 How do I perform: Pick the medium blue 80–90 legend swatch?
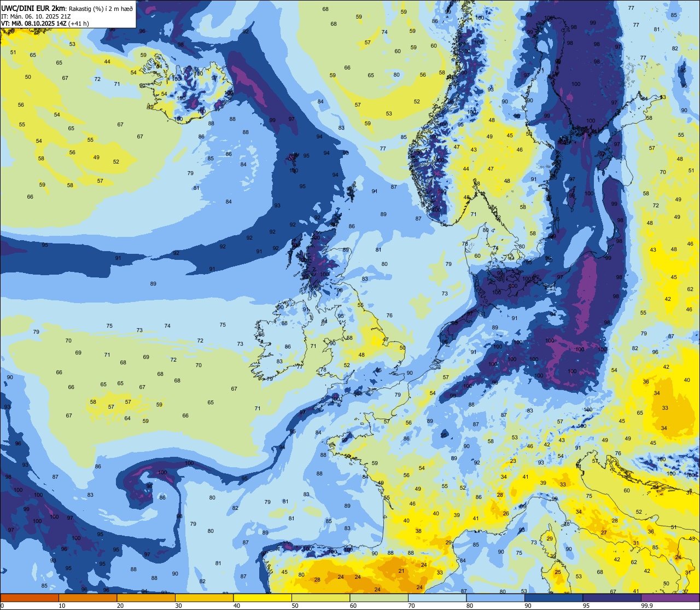click(495, 597)
